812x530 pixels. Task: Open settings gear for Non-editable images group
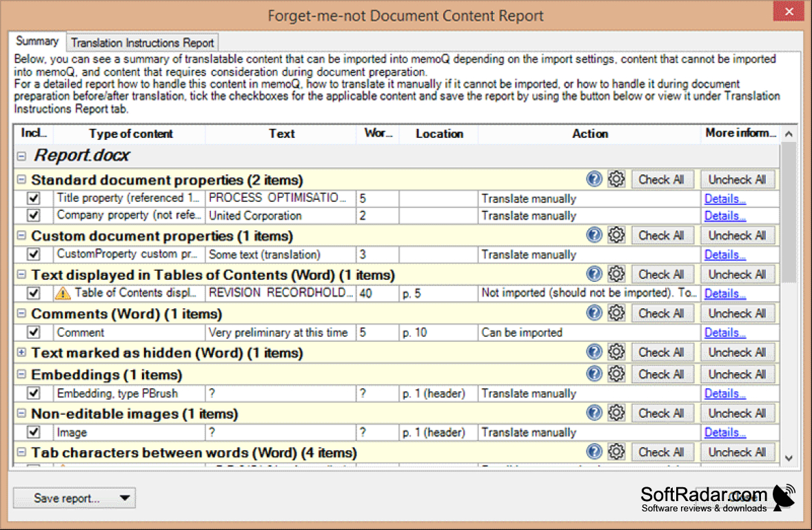coord(616,413)
